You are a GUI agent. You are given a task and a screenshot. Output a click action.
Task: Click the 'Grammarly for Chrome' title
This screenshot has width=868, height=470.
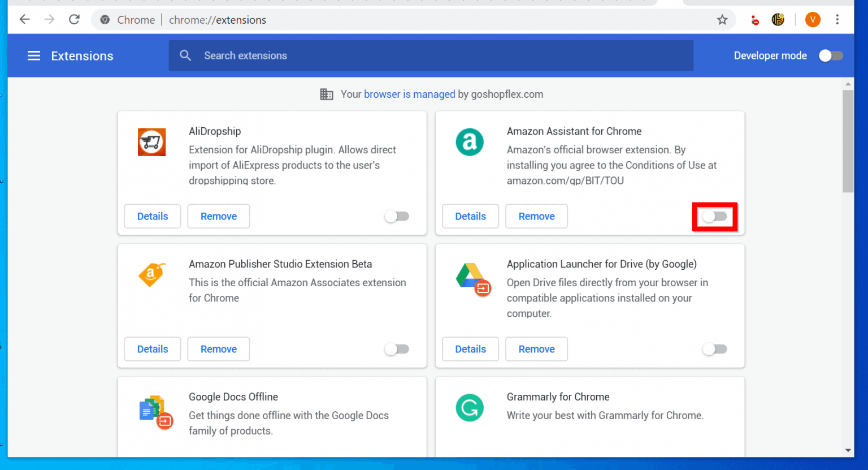pyautogui.click(x=558, y=397)
